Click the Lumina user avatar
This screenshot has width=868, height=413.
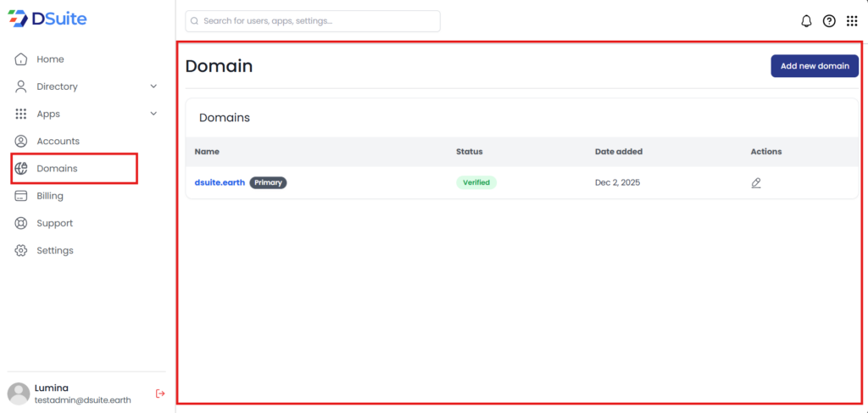click(x=19, y=393)
